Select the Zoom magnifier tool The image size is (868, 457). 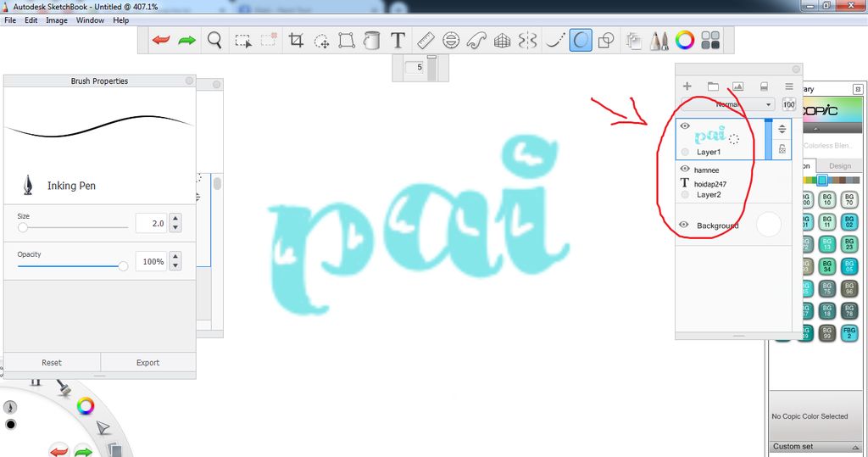(214, 41)
